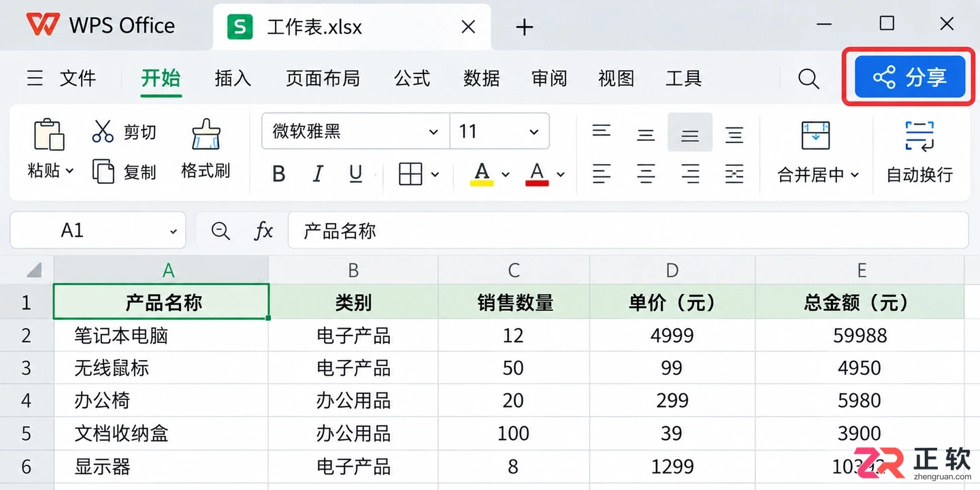Click the green S spreadsheet tab icon
Screen dimensions: 980x490
click(240, 27)
